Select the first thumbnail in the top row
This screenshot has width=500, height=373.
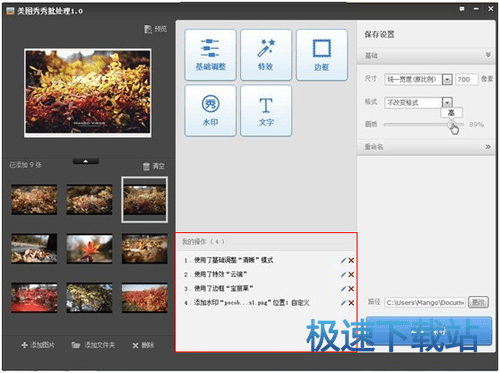[34, 200]
